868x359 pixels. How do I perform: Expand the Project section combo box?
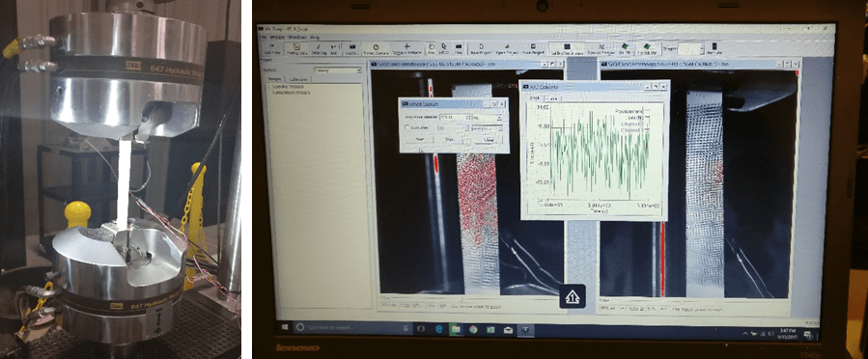click(337, 70)
